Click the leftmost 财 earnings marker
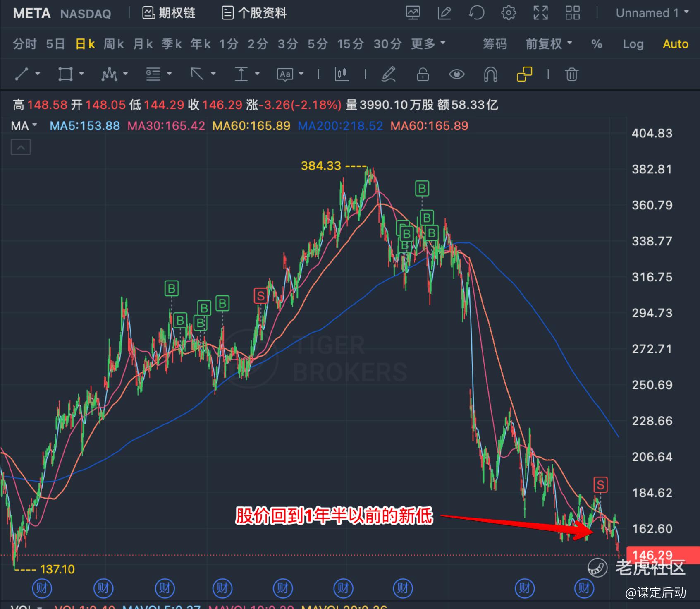Screen dimensions: 700x609 click(x=42, y=588)
